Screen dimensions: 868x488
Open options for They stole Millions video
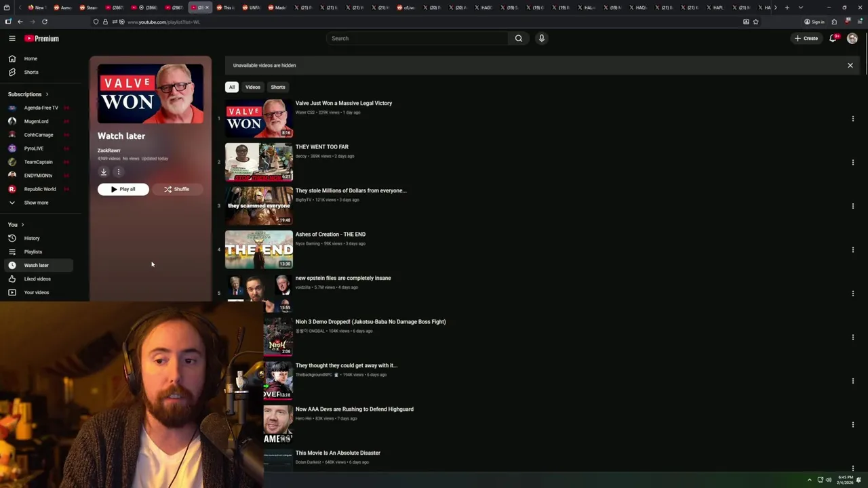click(x=853, y=206)
